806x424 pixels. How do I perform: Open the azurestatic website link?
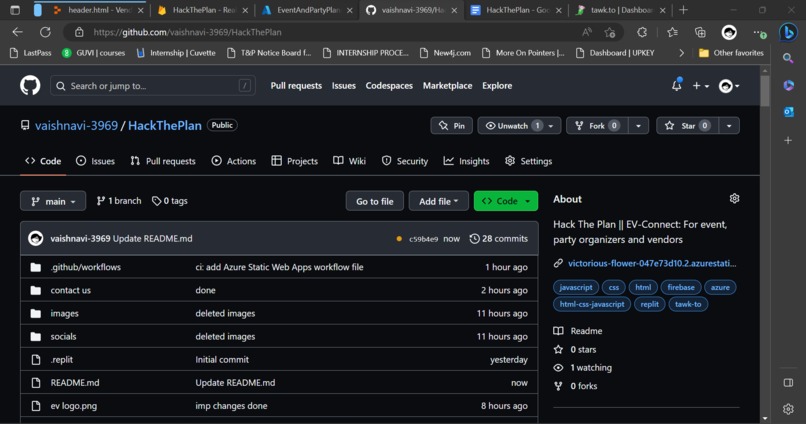click(652, 263)
